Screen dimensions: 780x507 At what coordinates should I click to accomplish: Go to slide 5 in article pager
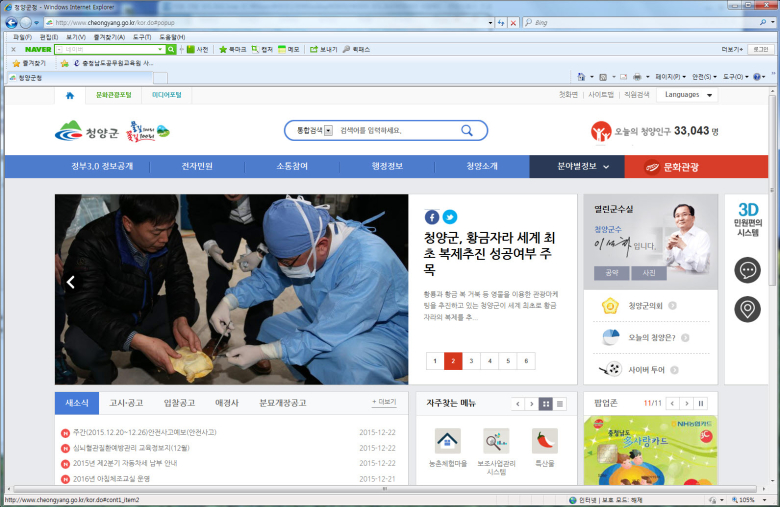click(508, 361)
